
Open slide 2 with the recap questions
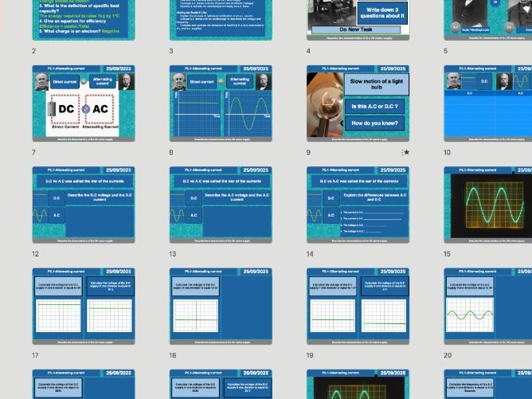click(x=84, y=20)
